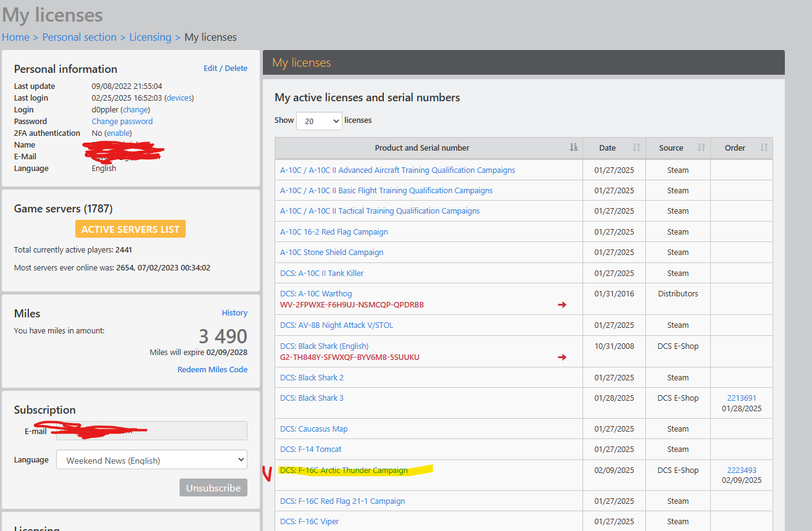Go to Home breadcrumb
812x531 pixels.
[x=15, y=37]
